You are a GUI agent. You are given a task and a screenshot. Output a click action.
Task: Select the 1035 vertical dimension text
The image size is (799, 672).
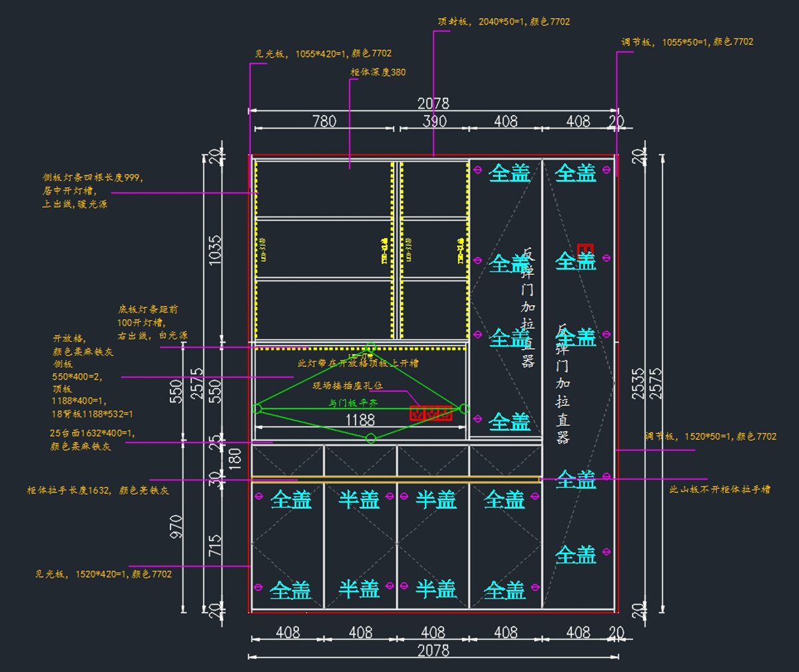tap(215, 250)
